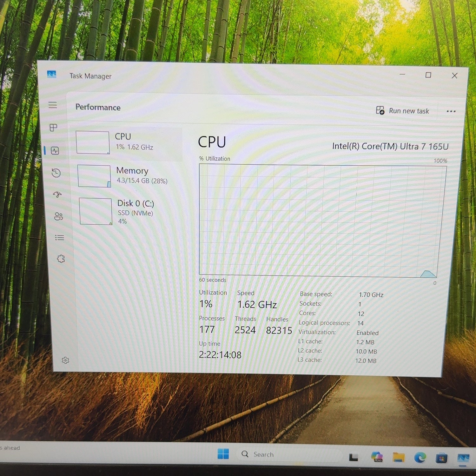Open the Windows Start menu

tap(223, 454)
